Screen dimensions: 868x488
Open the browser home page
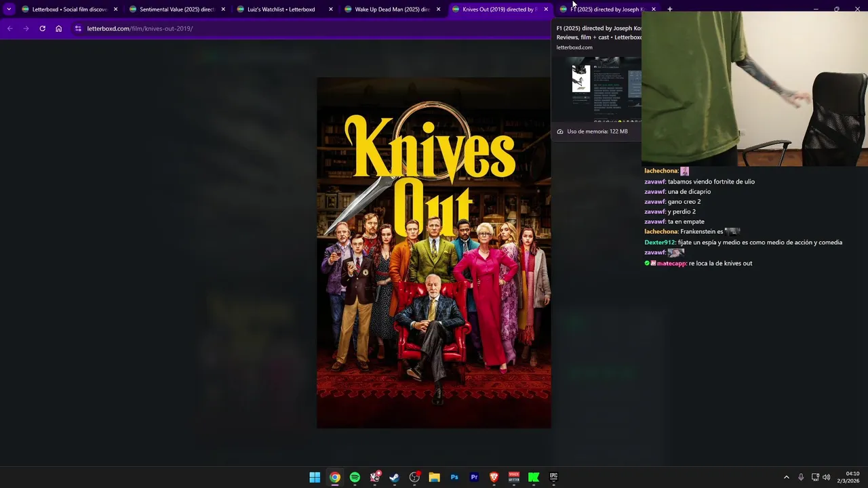click(x=59, y=28)
